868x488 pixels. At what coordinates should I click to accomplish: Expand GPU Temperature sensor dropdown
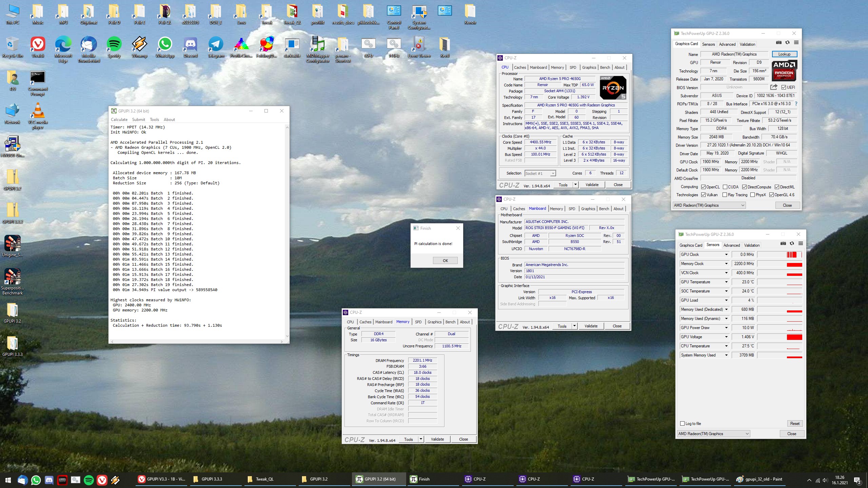click(726, 282)
